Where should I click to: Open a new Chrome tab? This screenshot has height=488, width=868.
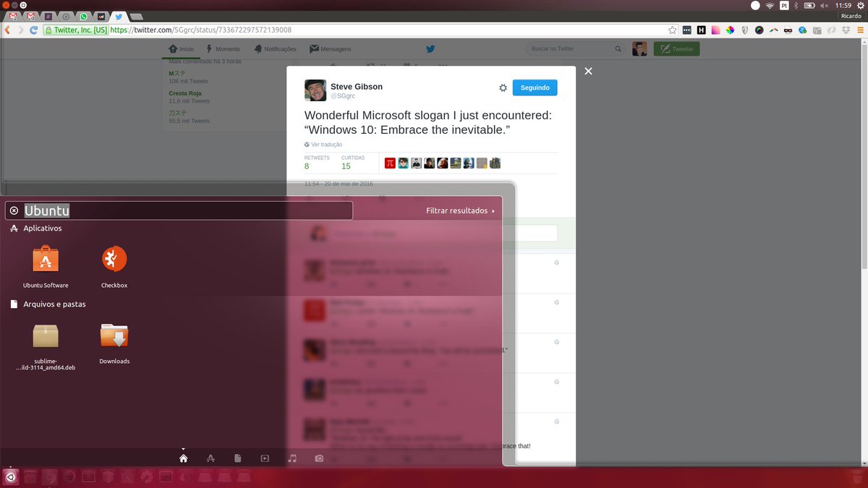137,16
